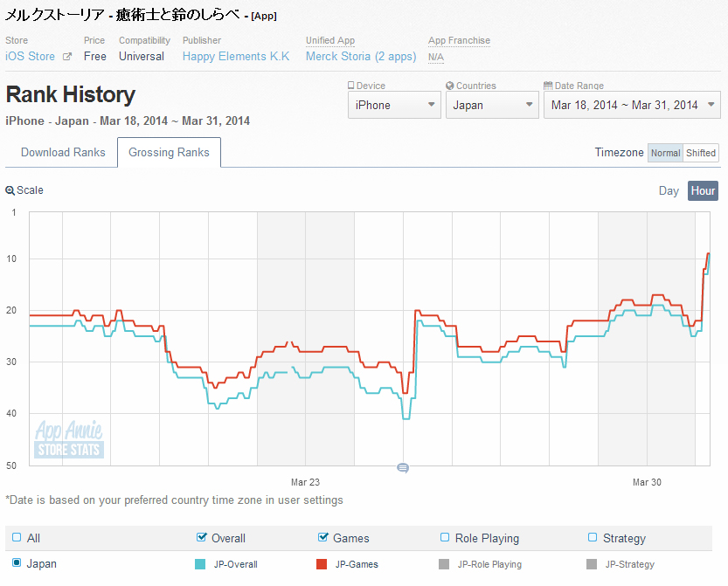
Task: Click the red JP-Games legend swatch
Action: 322,564
